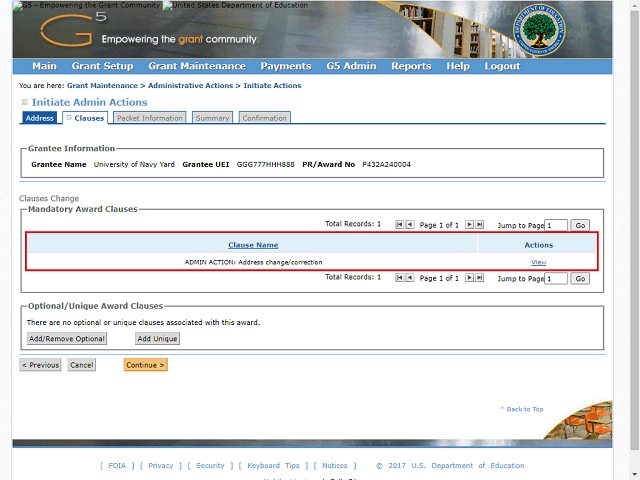Image resolution: width=640 pixels, height=480 pixels.
Task: Open the Grant Maintenance menu
Action: tap(197, 66)
